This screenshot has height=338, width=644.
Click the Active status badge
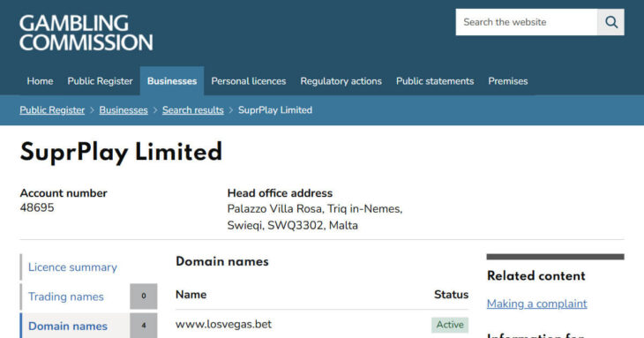point(450,325)
